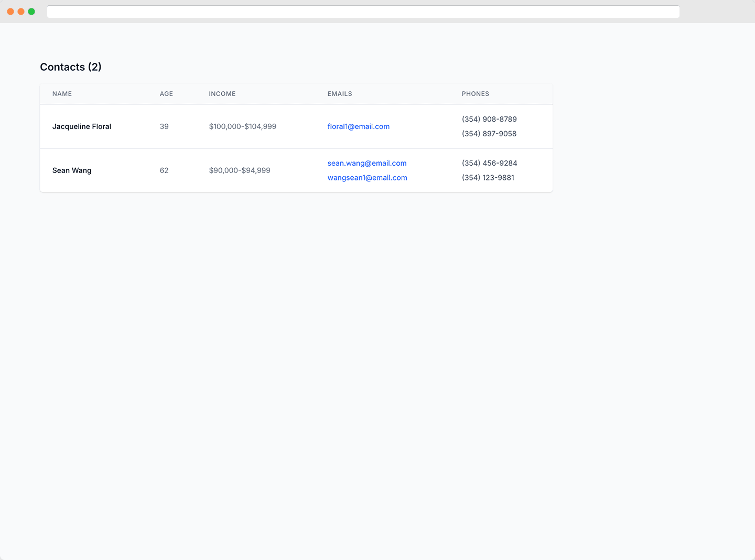Click the floral1@email.com email link
Viewport: 755px width, 560px height.
point(358,126)
